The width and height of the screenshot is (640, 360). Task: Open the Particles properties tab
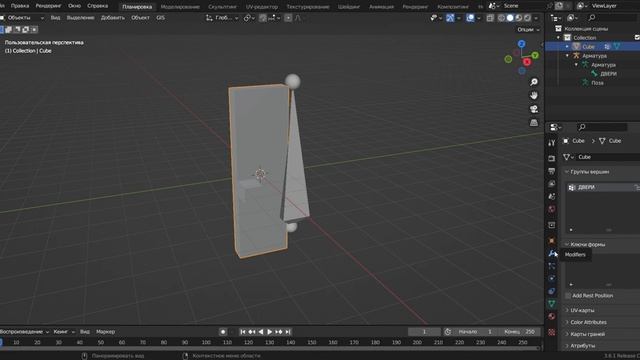click(552, 266)
